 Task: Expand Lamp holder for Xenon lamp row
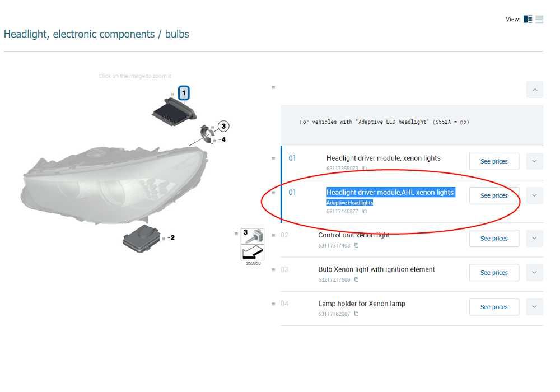(535, 307)
